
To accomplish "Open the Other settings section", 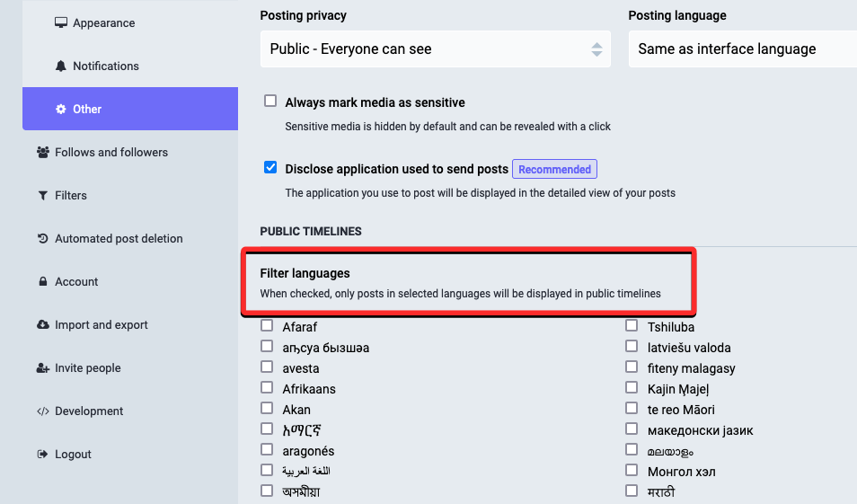I will tap(87, 110).
